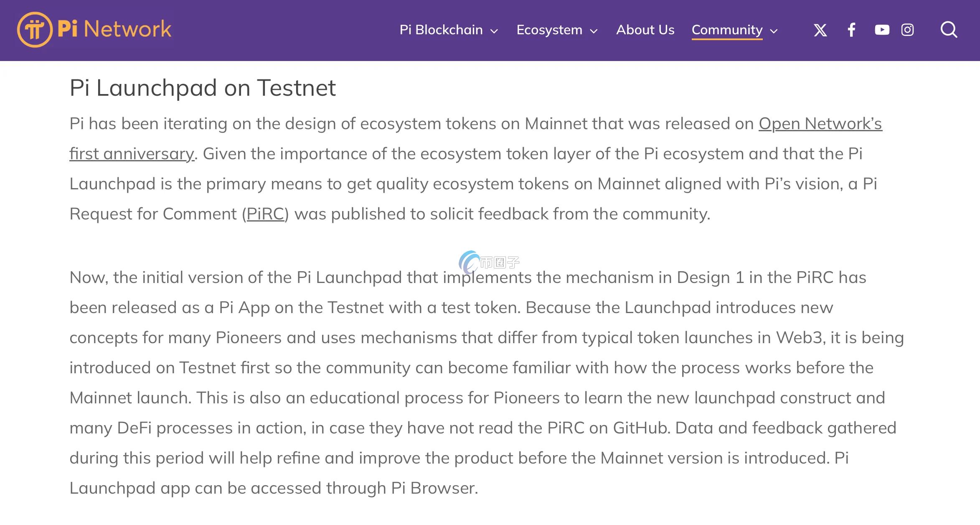Expand the Community chevron arrow

click(x=774, y=31)
